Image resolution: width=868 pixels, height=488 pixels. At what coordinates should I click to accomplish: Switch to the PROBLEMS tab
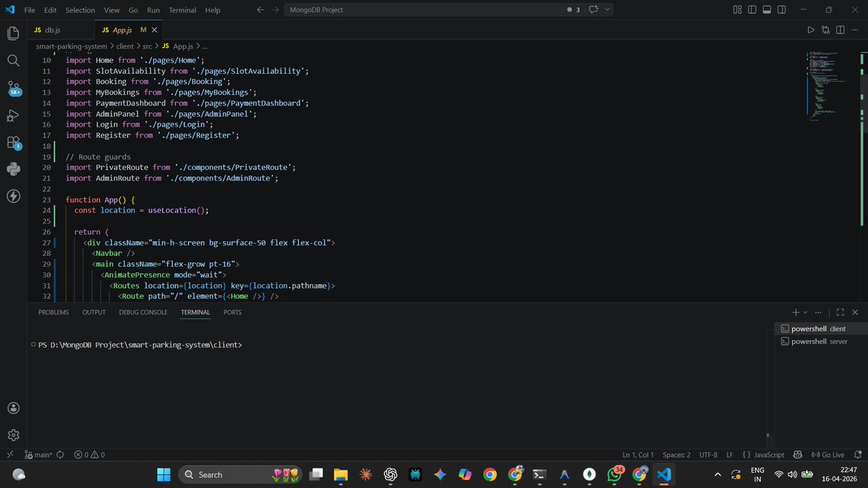53,312
